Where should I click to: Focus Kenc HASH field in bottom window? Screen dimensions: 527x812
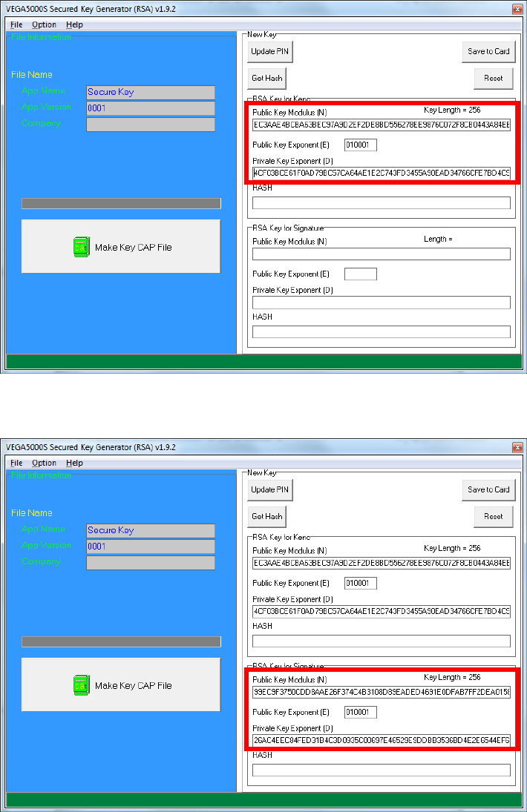[382, 641]
